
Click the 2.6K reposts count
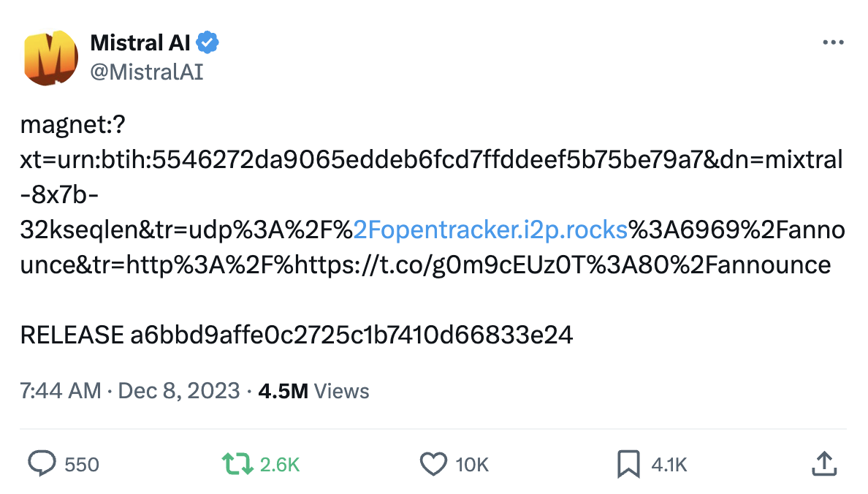point(280,465)
